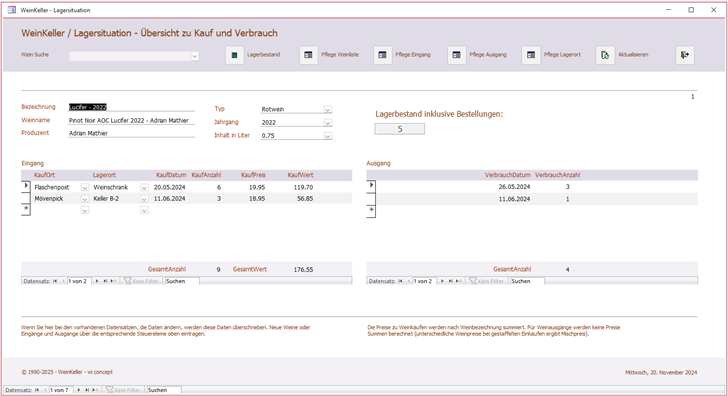This screenshot has width=728, height=396.
Task: Select the Mövenpick row selector in Eingang
Action: click(26, 198)
